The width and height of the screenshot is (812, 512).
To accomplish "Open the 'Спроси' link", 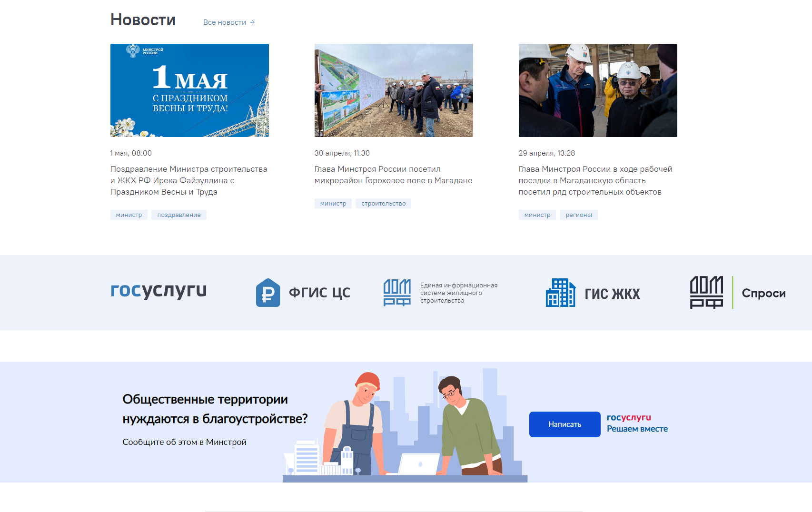I will [x=763, y=293].
